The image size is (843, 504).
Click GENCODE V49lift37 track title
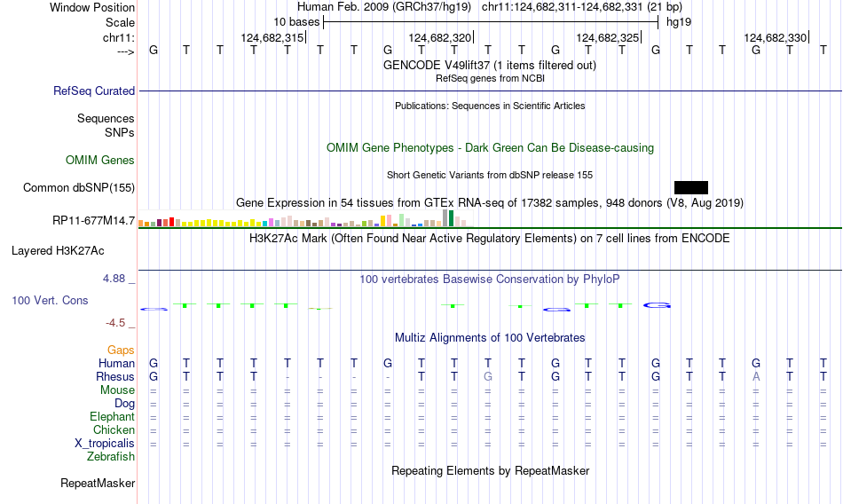click(489, 65)
